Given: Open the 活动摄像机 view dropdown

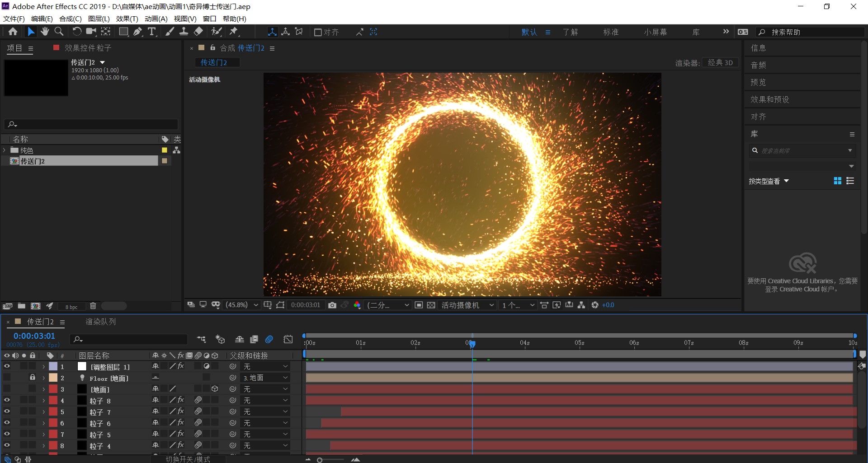Looking at the screenshot, I should pos(467,305).
